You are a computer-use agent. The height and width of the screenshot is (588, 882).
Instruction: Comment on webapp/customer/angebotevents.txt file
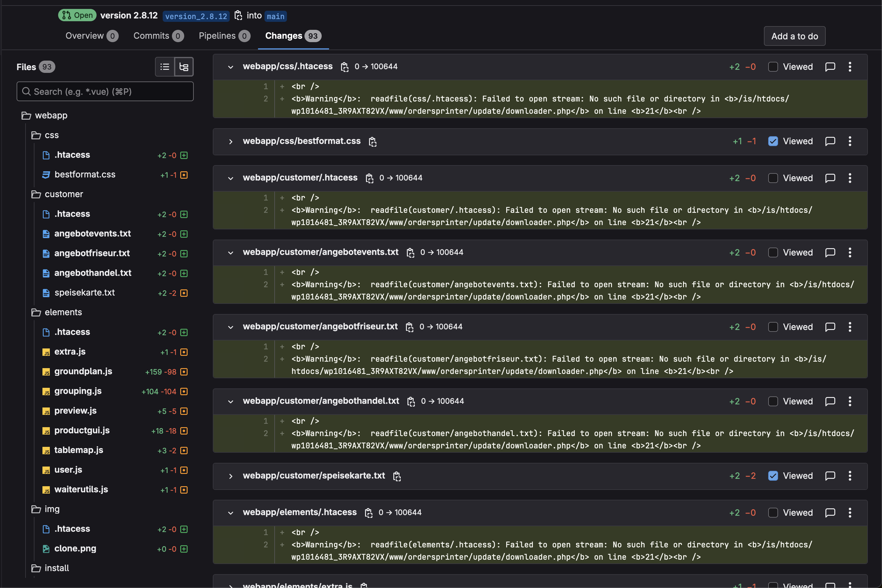coord(830,252)
